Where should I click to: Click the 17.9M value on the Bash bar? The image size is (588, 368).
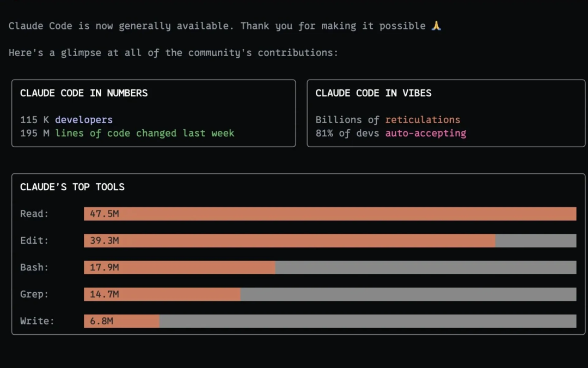point(104,267)
